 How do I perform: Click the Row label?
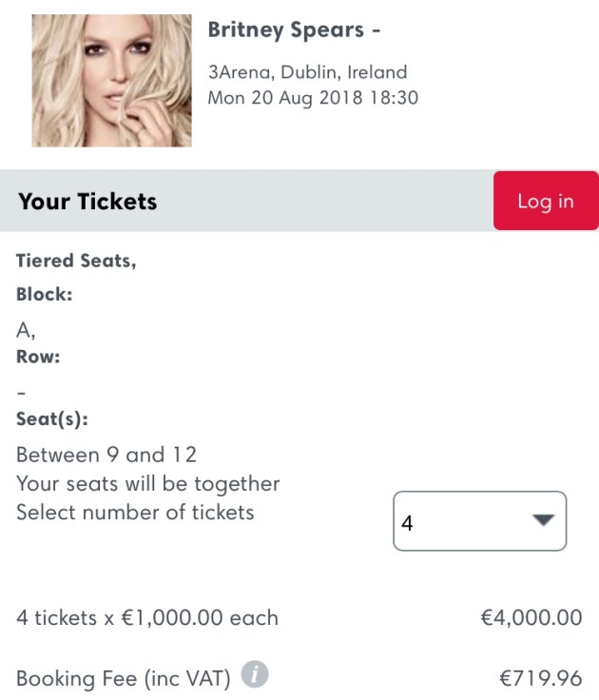[38, 358]
